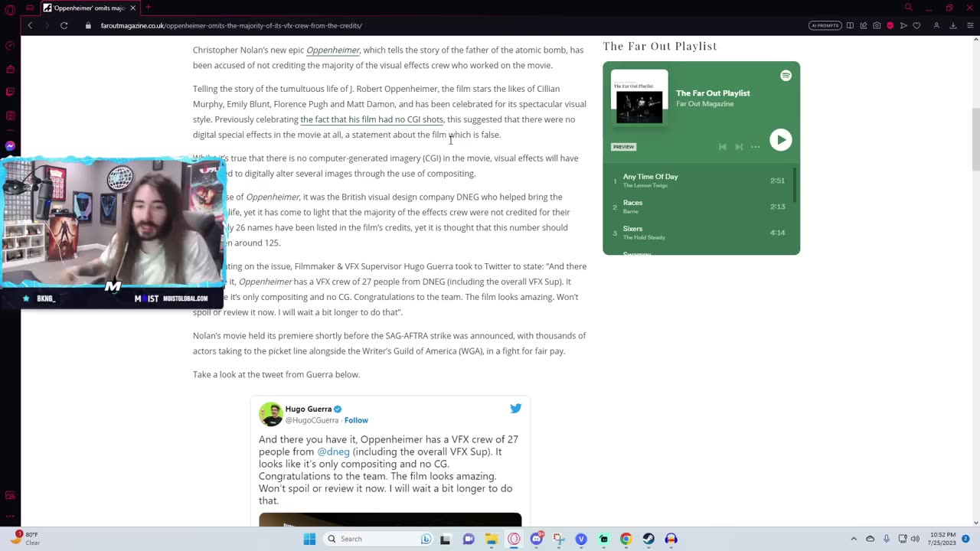980x551 pixels.
Task: Click the Spotify logo in playlist widget
Action: 786,75
